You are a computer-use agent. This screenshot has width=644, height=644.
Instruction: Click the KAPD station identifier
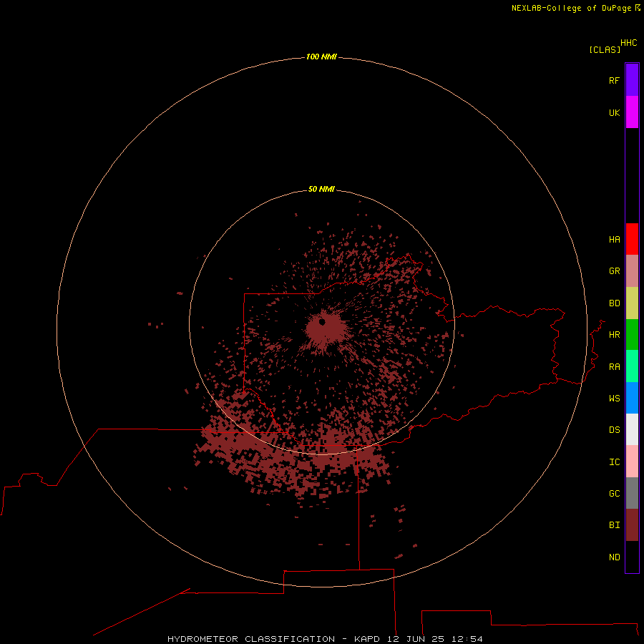[368, 639]
